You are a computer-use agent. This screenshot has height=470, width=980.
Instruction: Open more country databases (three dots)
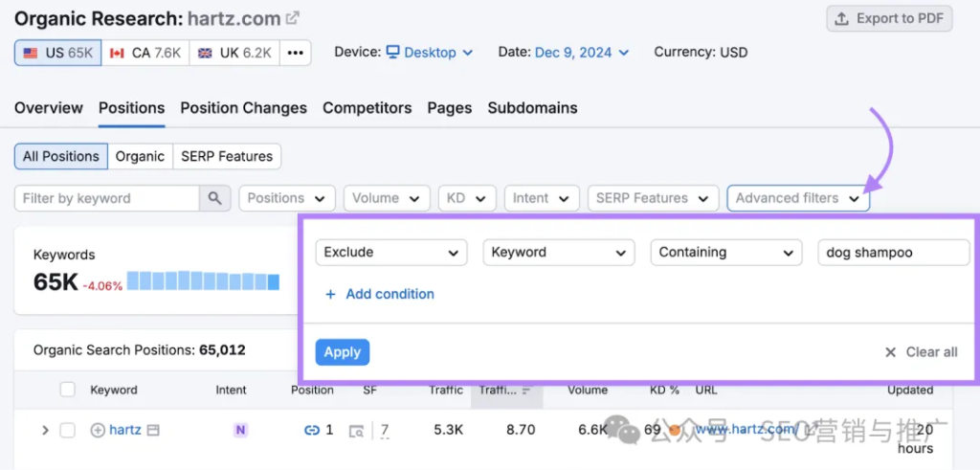pos(295,53)
